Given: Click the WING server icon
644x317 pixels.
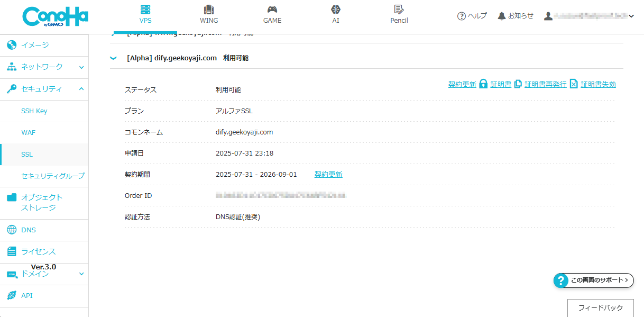Looking at the screenshot, I should pyautogui.click(x=209, y=10).
